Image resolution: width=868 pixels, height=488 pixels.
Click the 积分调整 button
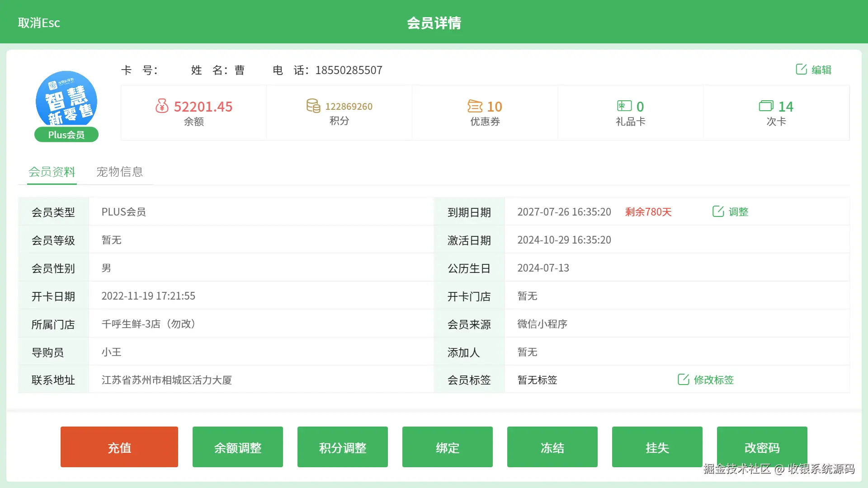pyautogui.click(x=343, y=447)
